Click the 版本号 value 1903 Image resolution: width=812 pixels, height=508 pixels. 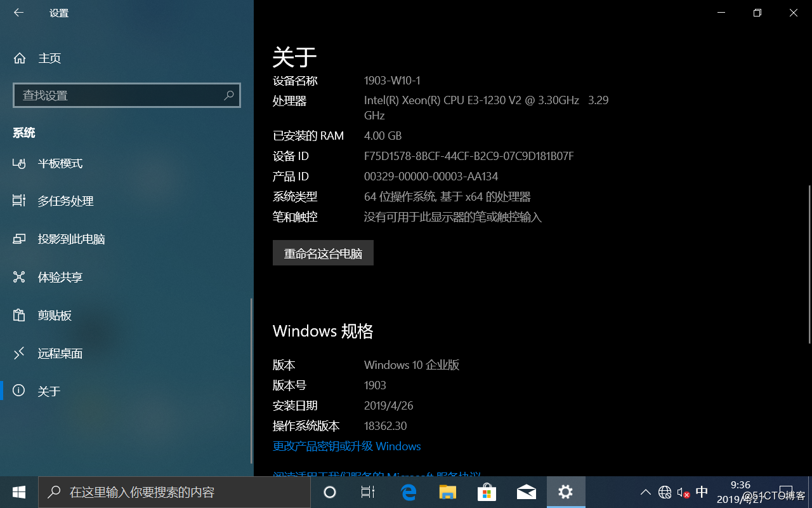pos(375,385)
